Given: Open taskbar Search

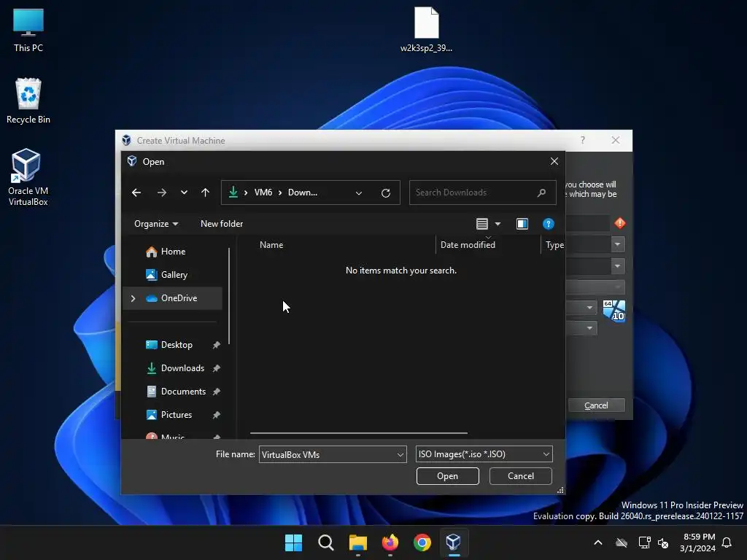Looking at the screenshot, I should click(x=326, y=542).
